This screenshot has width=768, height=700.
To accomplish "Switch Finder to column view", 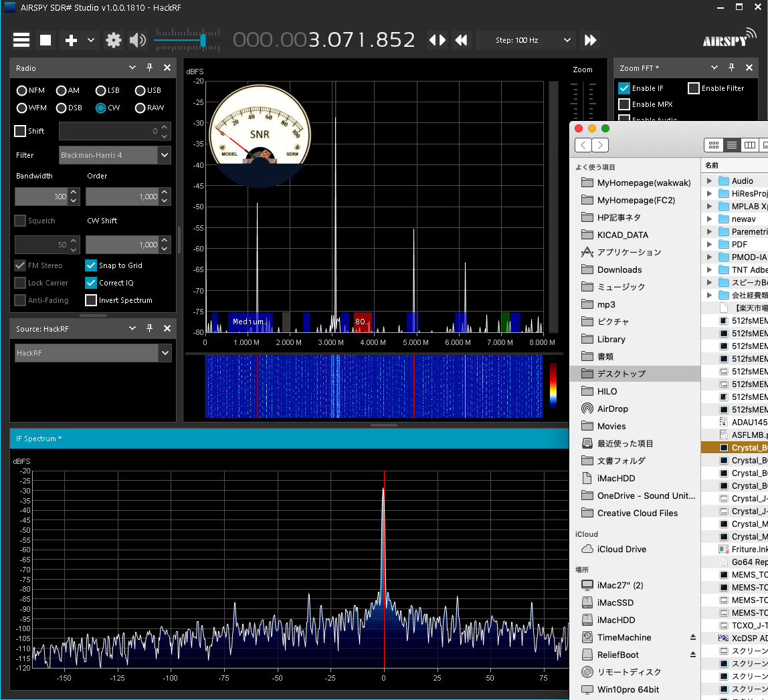I will (749, 145).
